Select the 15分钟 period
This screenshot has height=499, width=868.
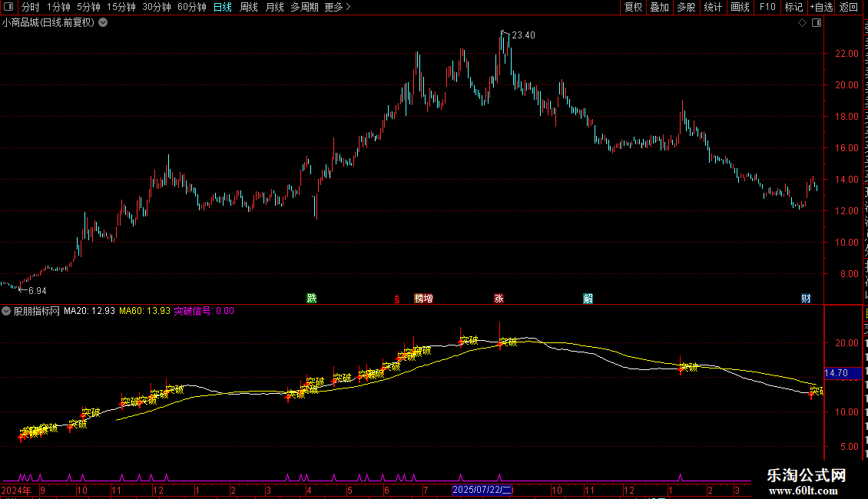coord(121,7)
